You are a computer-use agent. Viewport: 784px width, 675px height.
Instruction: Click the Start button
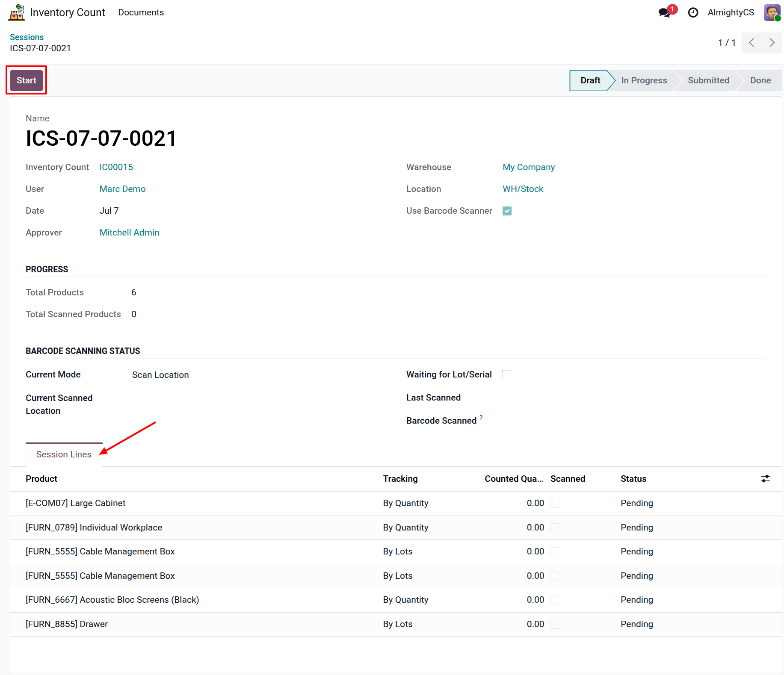[27, 80]
